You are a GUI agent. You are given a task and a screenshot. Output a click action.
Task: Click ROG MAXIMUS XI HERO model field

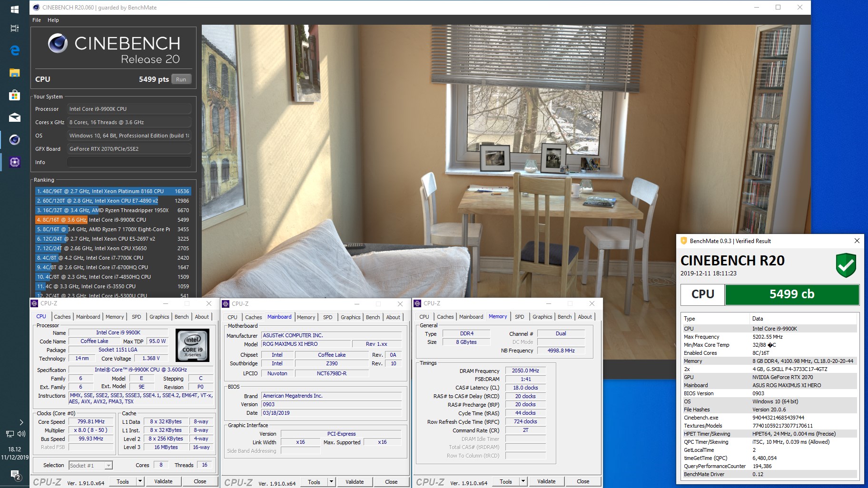click(x=306, y=344)
